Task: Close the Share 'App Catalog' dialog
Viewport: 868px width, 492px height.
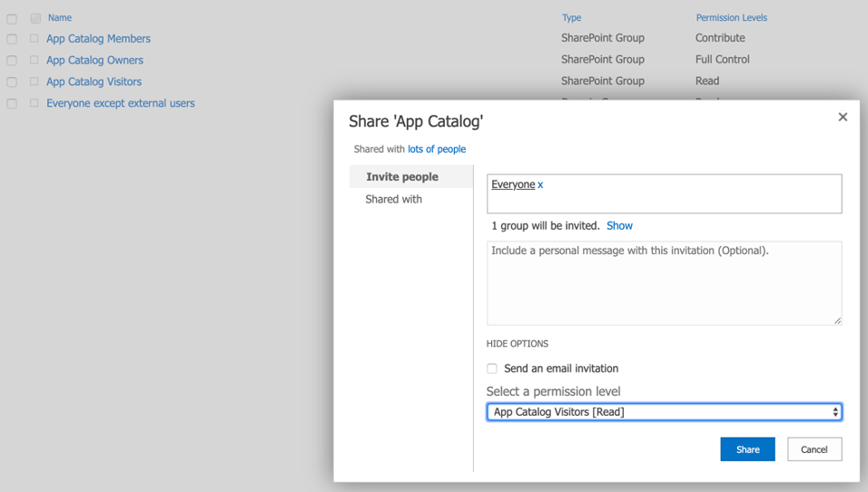Action: point(843,117)
